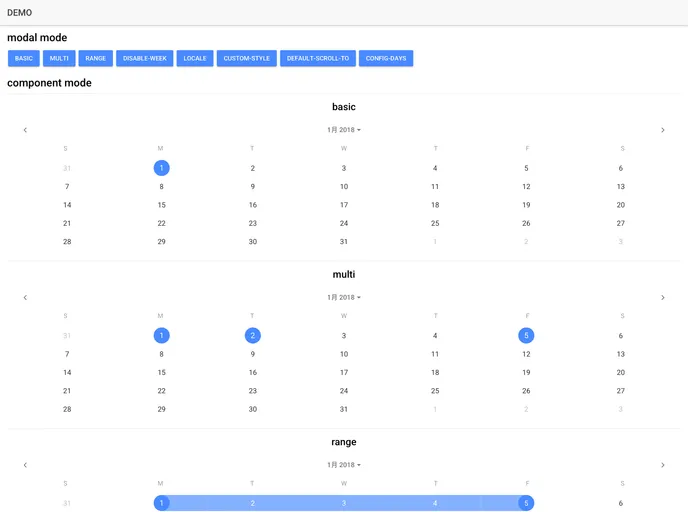688x512 pixels.
Task: Add day 30 in multi calendar
Action: 253,409
